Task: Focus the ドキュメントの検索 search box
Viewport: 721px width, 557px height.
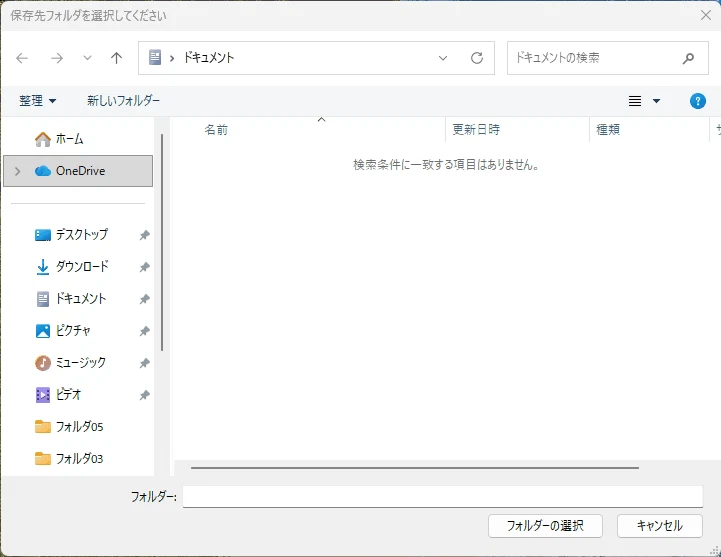Action: pos(607,58)
